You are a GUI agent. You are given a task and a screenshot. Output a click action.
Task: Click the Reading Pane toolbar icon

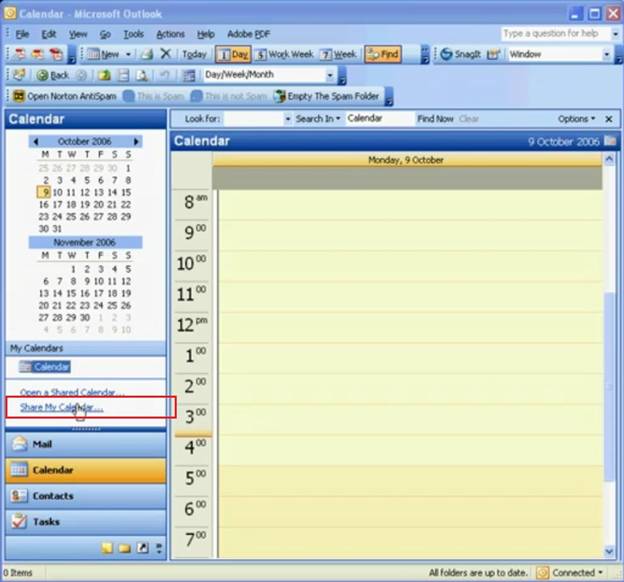pos(124,75)
